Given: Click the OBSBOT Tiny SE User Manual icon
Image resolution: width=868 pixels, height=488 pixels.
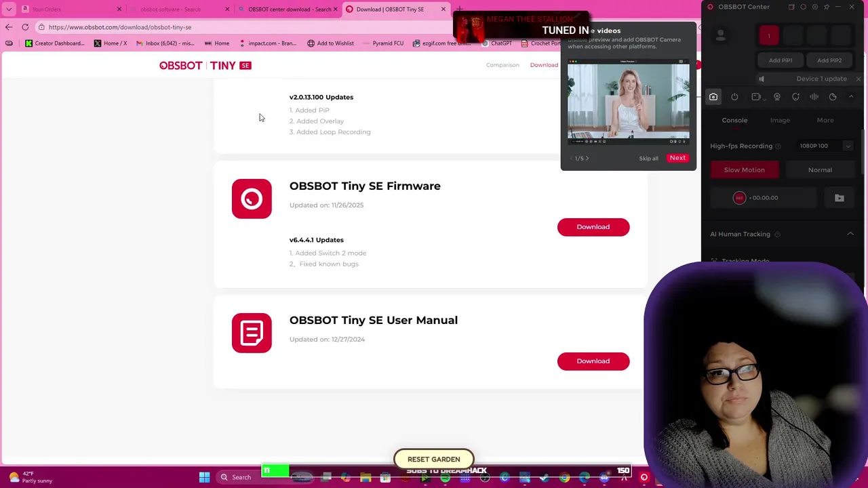Looking at the screenshot, I should tap(252, 333).
